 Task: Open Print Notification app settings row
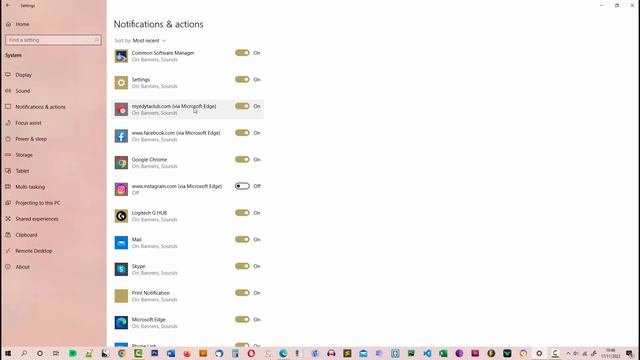188,296
